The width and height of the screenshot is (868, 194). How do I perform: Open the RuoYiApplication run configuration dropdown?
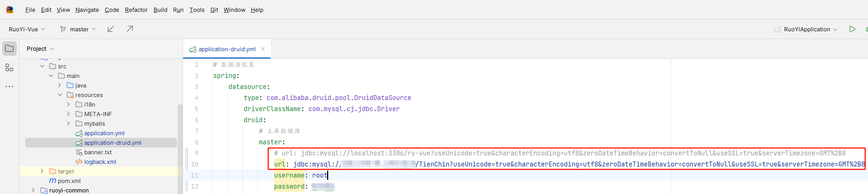pos(807,29)
